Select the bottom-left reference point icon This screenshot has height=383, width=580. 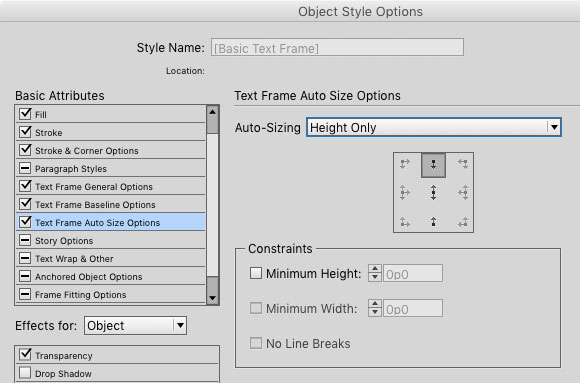point(405,222)
